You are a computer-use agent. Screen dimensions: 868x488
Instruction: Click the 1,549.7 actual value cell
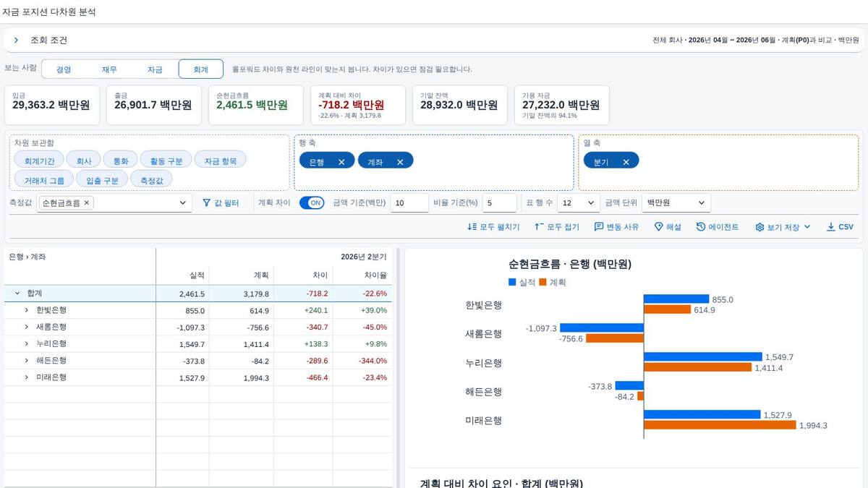pyautogui.click(x=183, y=344)
